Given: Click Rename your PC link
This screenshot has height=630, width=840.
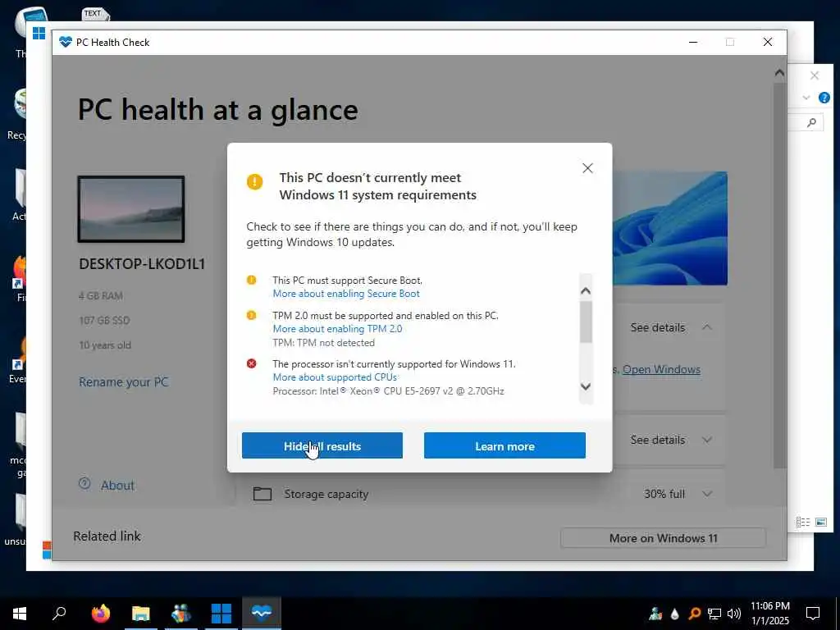Looking at the screenshot, I should tap(124, 382).
